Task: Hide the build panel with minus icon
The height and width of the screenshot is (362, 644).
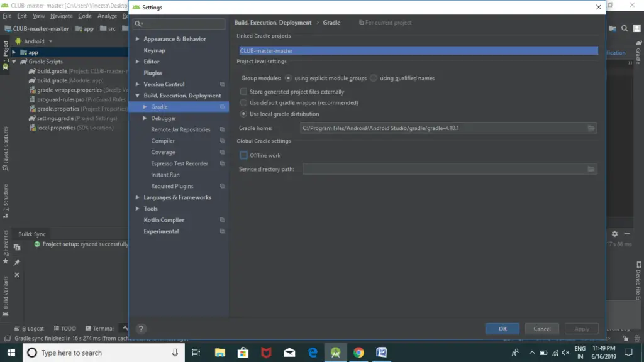Action: [x=627, y=234]
